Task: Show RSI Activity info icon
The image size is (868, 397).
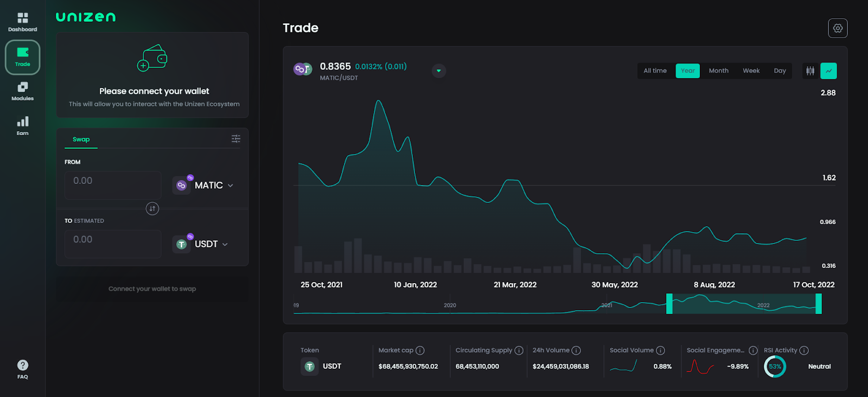Action: point(804,350)
